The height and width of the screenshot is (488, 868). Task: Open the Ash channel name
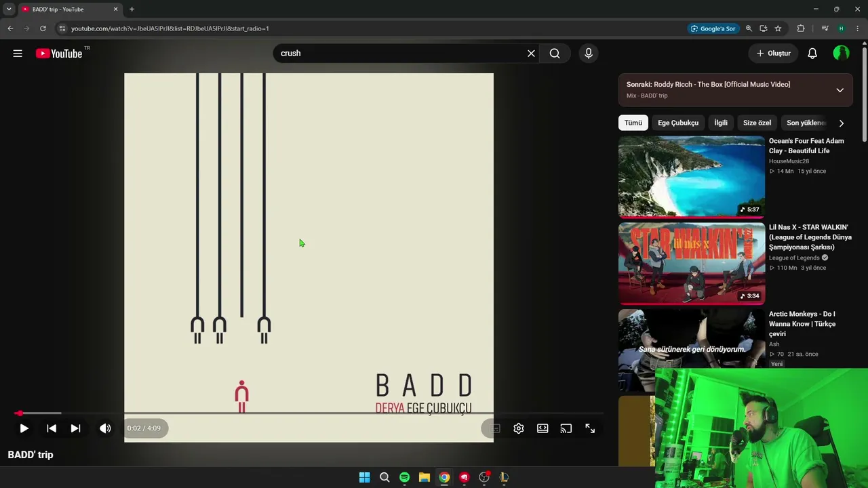pyautogui.click(x=774, y=344)
